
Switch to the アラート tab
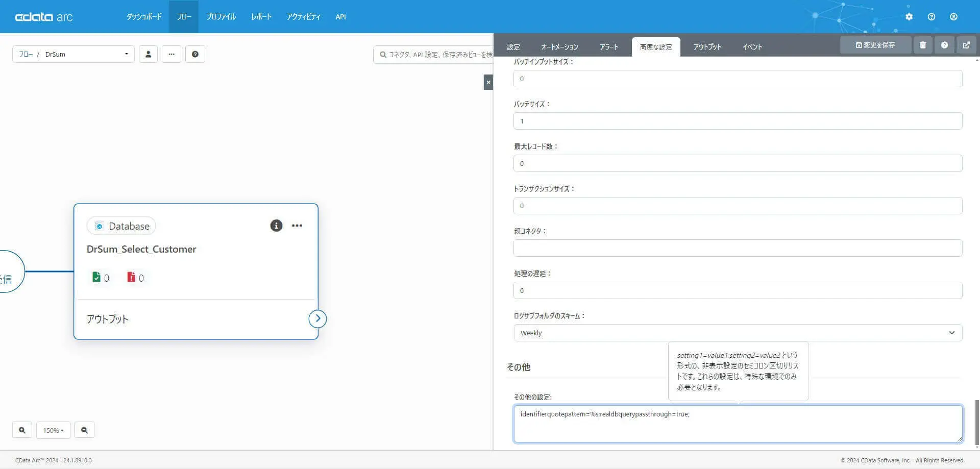[609, 47]
